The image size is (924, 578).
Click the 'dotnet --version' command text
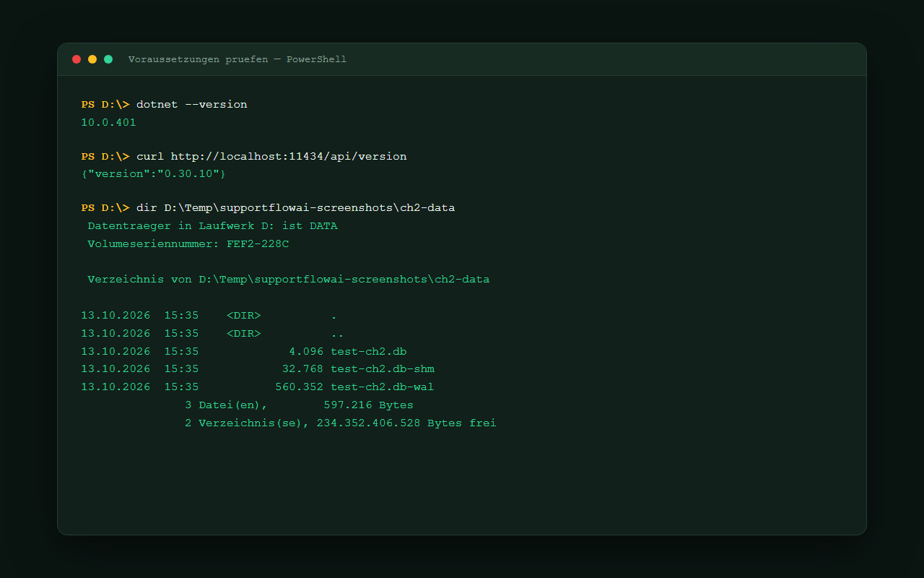192,105
